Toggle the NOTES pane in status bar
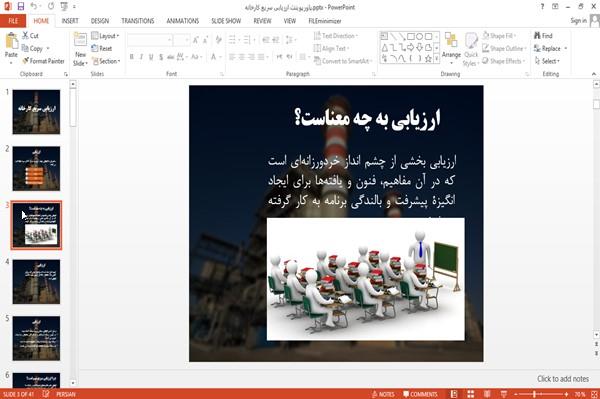 click(x=383, y=394)
